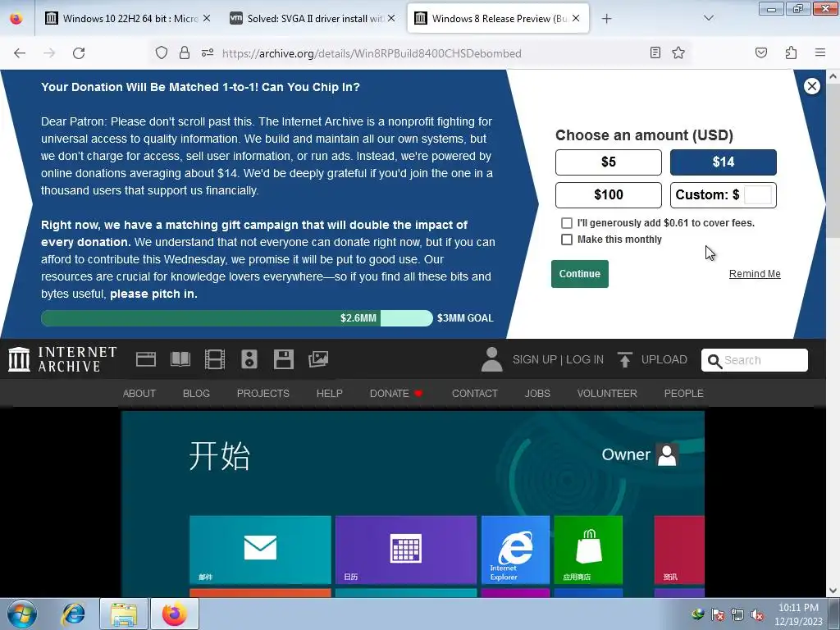Open the Web (Wayback) media icon
The height and width of the screenshot is (630, 840).
(x=146, y=359)
